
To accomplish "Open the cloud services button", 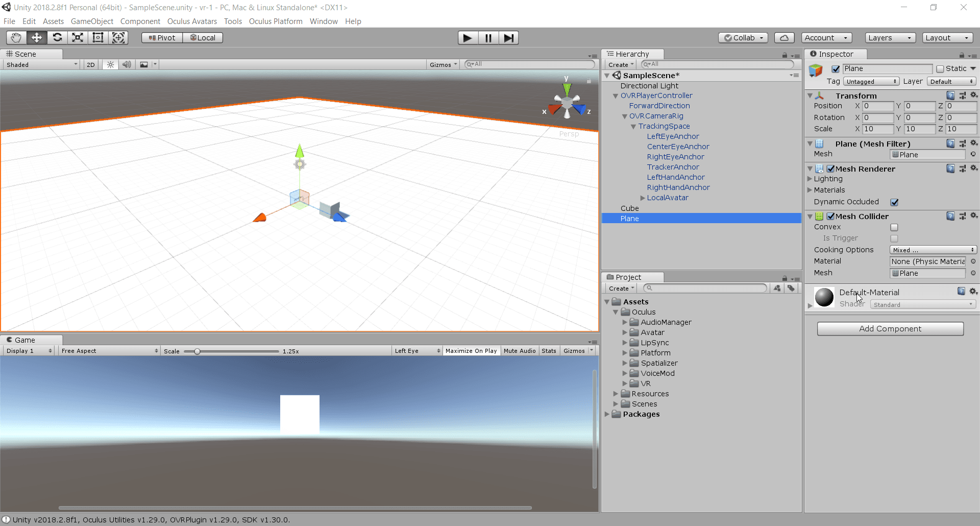I will click(784, 38).
